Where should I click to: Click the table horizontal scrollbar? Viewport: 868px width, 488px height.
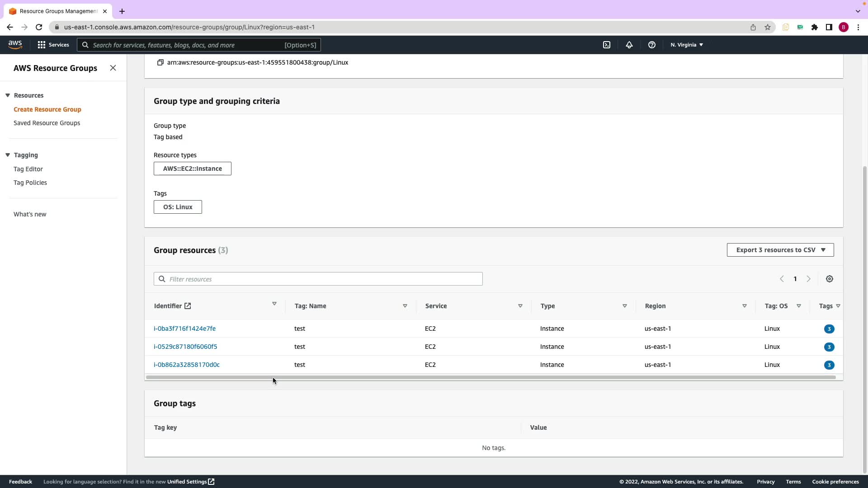(491, 377)
